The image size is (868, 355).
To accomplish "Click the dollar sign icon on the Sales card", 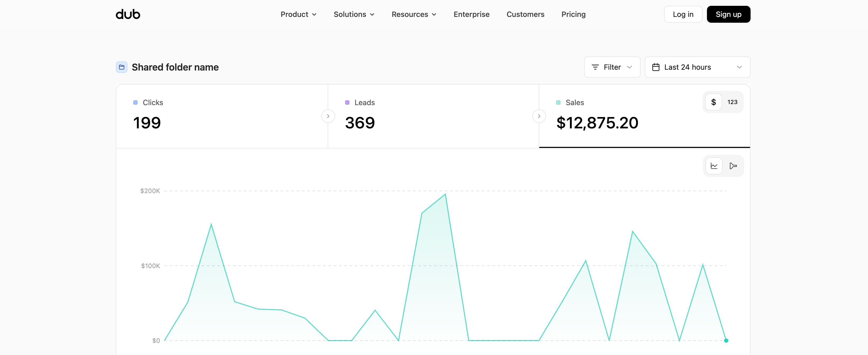I will 713,102.
